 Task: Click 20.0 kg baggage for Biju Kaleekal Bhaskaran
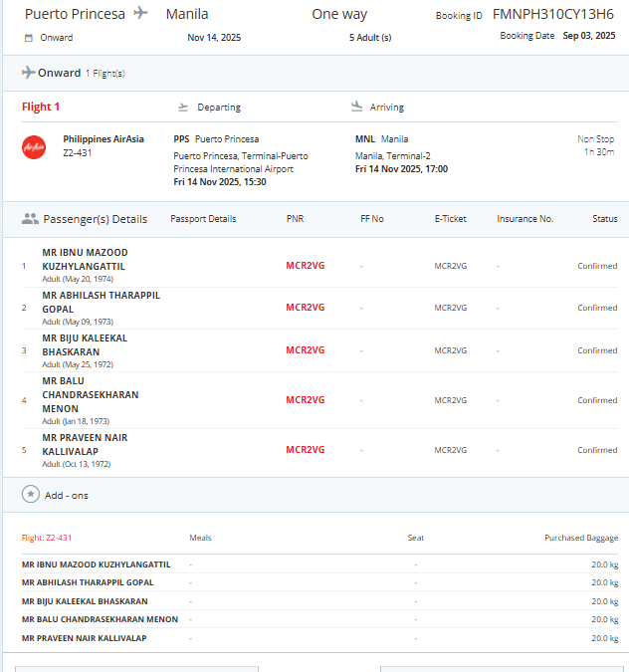[x=605, y=601]
